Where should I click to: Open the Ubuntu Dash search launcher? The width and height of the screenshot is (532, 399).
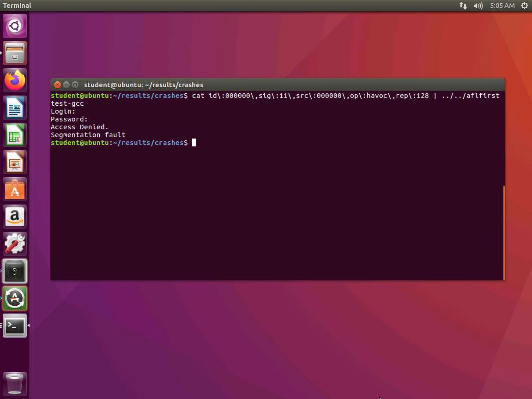15,26
